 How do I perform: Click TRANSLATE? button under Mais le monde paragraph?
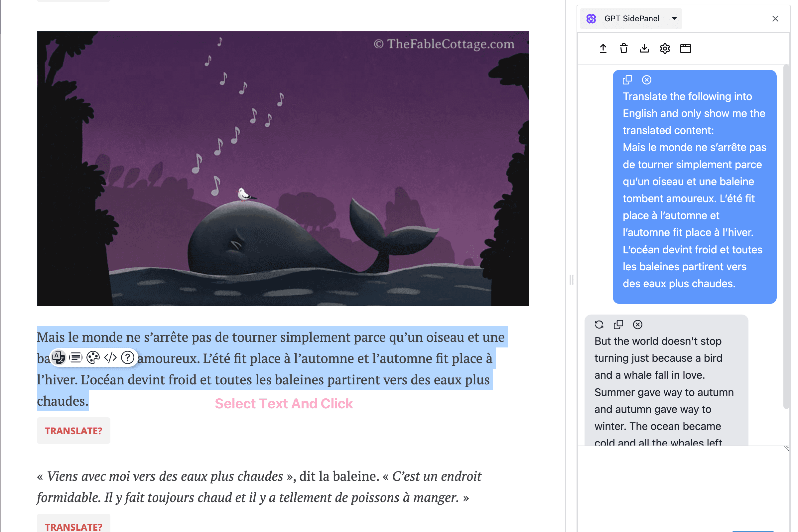click(73, 431)
